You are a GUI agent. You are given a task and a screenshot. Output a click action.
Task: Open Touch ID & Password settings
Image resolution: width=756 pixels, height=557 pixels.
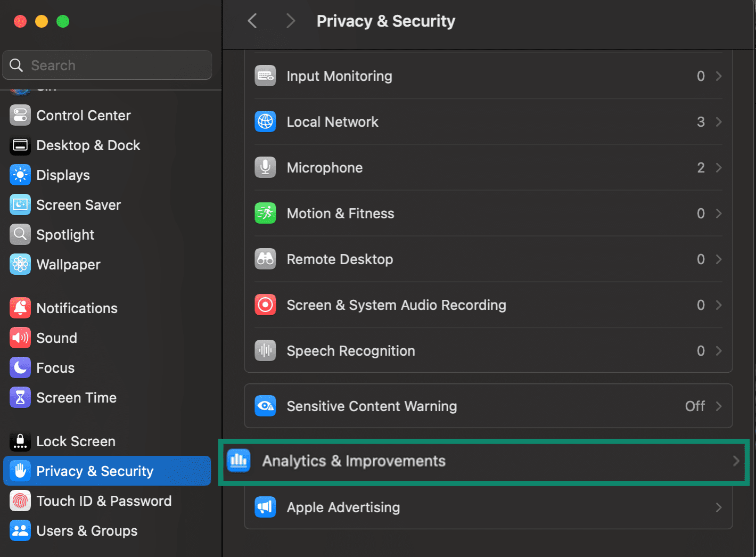(x=104, y=501)
